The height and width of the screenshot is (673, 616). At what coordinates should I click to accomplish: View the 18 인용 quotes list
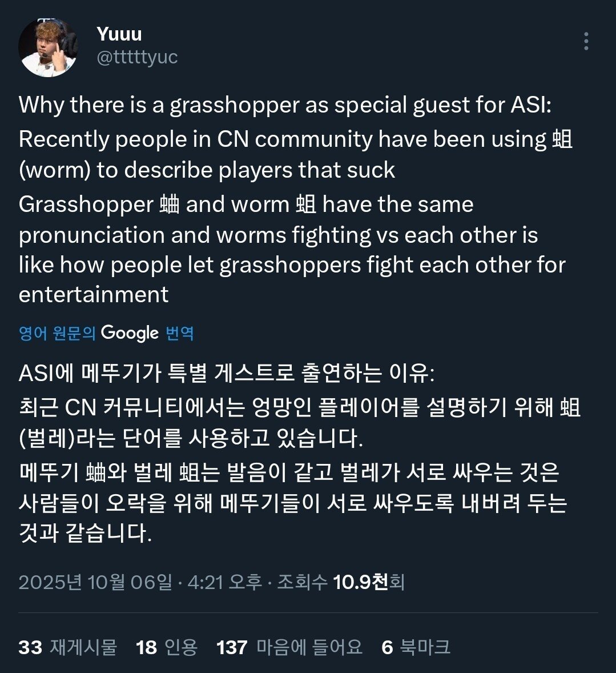pyautogui.click(x=167, y=647)
